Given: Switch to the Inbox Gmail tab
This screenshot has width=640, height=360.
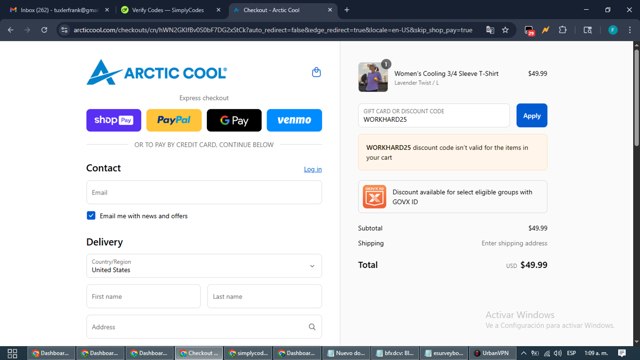Looking at the screenshot, I should (59, 10).
